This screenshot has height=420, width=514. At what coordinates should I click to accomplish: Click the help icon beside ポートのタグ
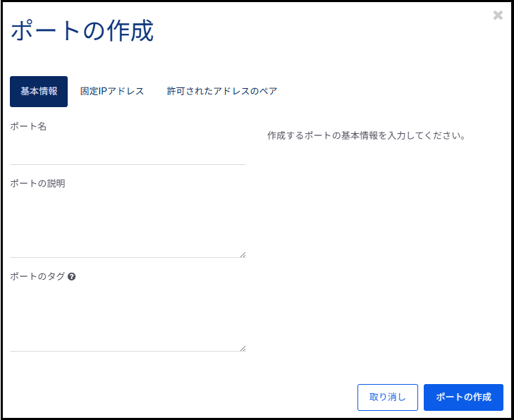[x=72, y=277]
